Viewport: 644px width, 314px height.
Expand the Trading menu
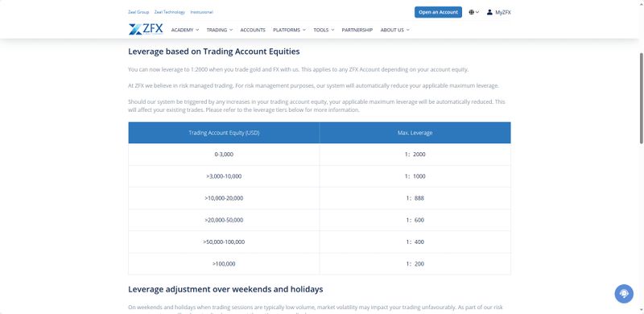point(219,30)
